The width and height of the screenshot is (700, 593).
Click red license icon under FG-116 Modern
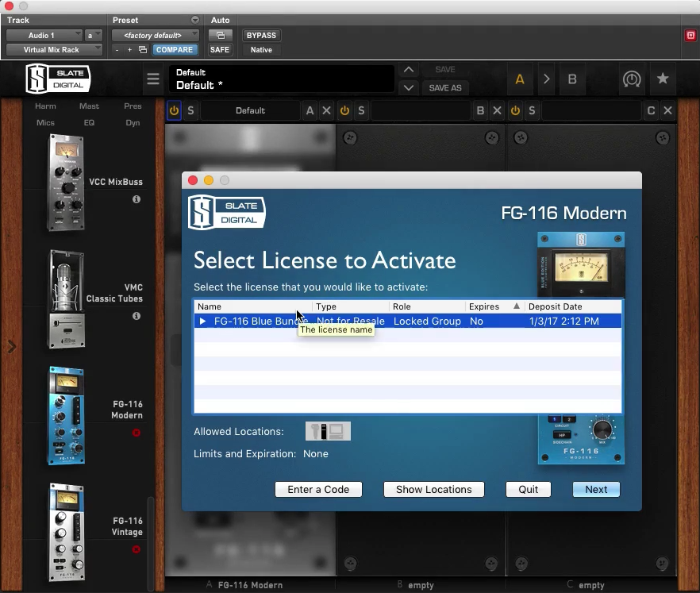(137, 432)
